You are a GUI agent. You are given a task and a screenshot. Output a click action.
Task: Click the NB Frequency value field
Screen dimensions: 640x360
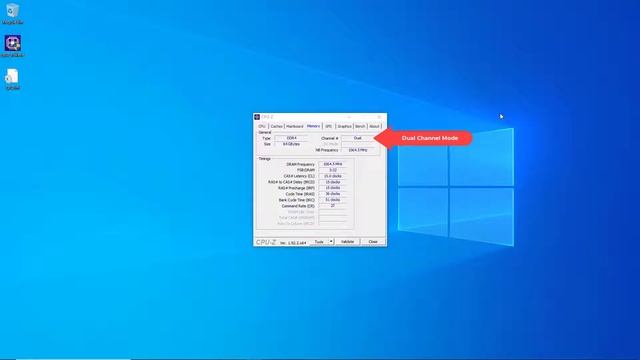(358, 150)
